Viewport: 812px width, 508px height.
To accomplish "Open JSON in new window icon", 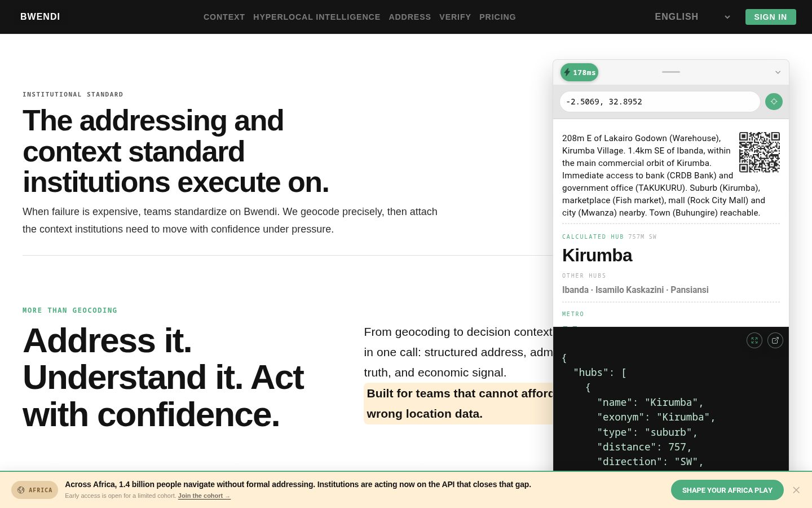I will [x=775, y=340].
